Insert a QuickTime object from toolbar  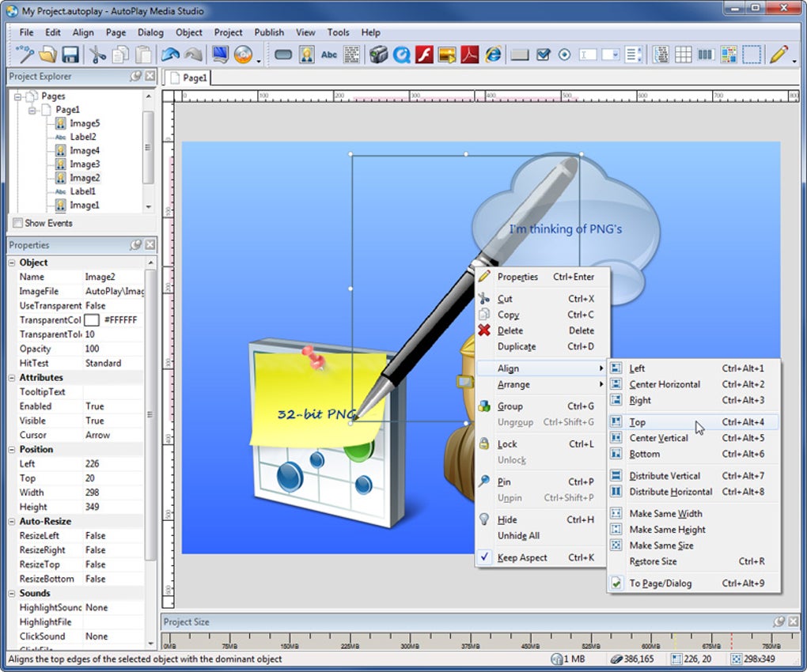point(401,55)
